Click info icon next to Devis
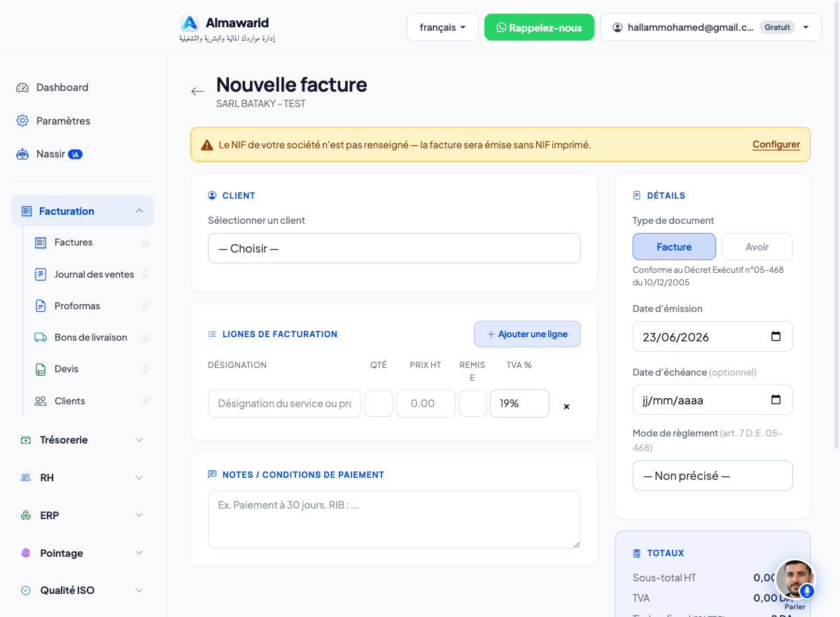Image resolution: width=840 pixels, height=617 pixels. (x=146, y=369)
